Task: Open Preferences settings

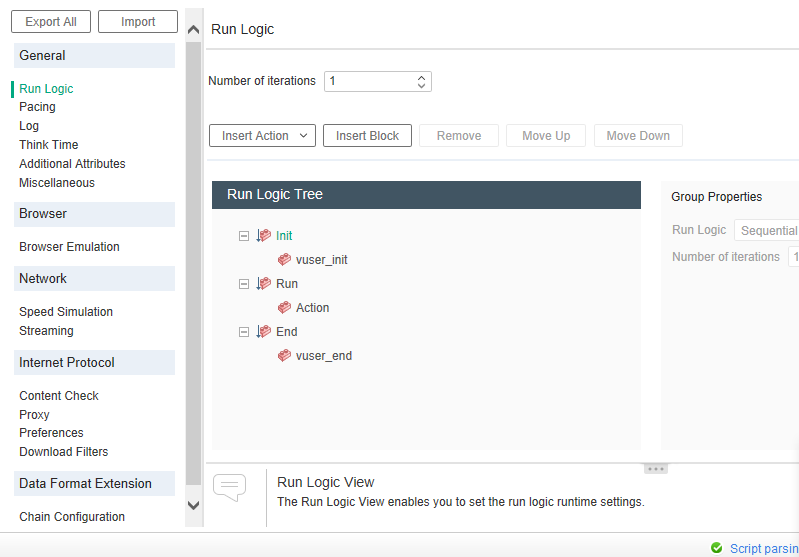Action: pyautogui.click(x=51, y=433)
